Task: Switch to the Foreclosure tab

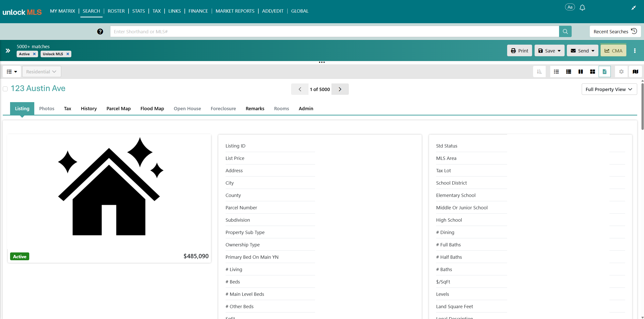Action: (x=223, y=108)
